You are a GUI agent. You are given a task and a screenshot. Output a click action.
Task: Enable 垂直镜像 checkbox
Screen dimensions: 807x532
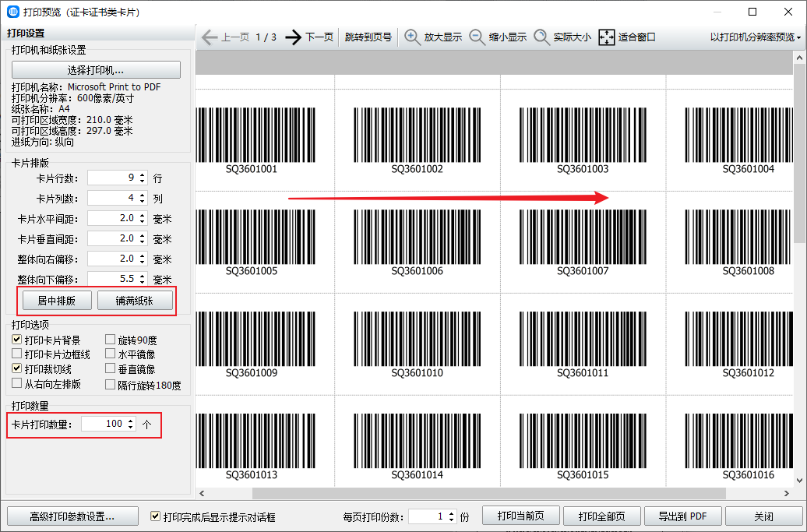pos(110,368)
